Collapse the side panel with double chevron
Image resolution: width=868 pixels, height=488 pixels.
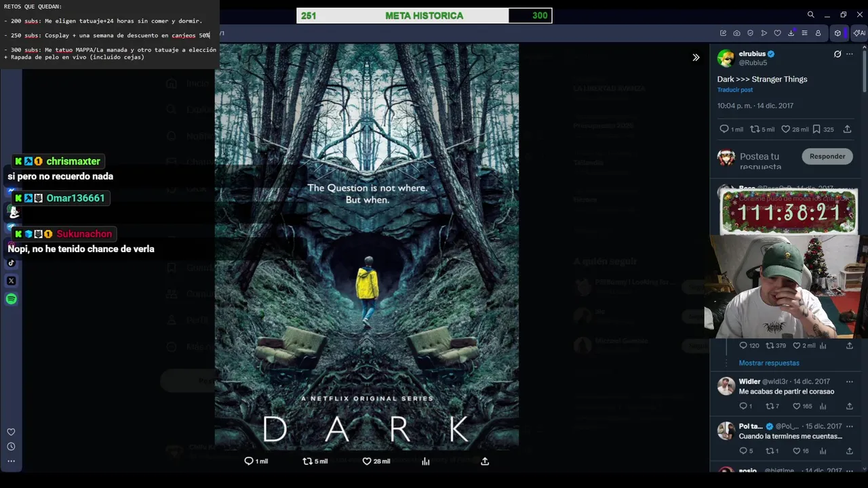tap(696, 58)
